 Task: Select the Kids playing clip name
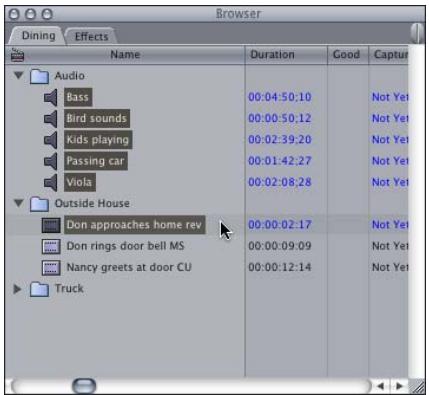(98, 140)
